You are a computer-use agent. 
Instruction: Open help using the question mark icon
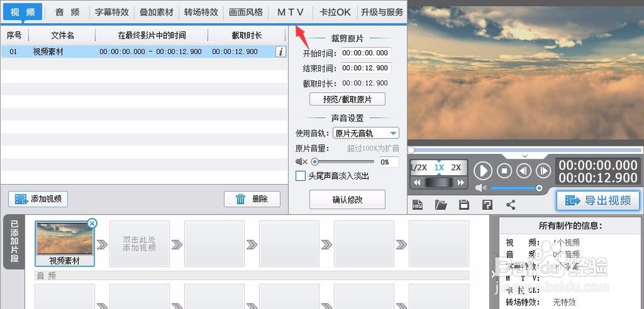coord(487,205)
